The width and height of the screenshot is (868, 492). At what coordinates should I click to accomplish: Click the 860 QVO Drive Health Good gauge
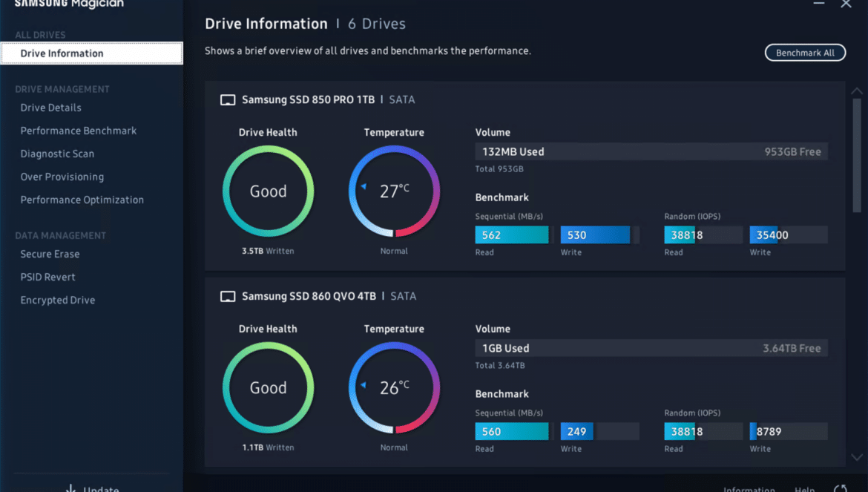tap(268, 388)
